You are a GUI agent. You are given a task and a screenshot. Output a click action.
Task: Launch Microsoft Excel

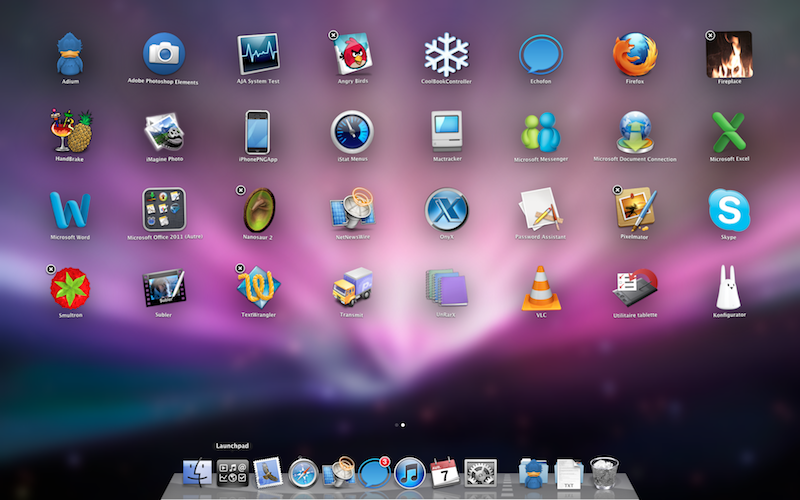[729, 131]
